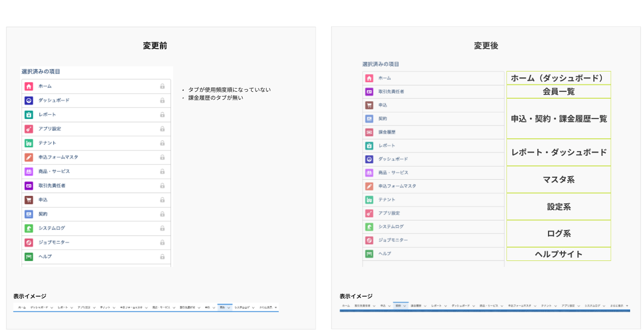Image resolution: width=644 pixels, height=333 pixels.
Task: Click the lock icon on the アプリ設定 row
Action: 162,129
